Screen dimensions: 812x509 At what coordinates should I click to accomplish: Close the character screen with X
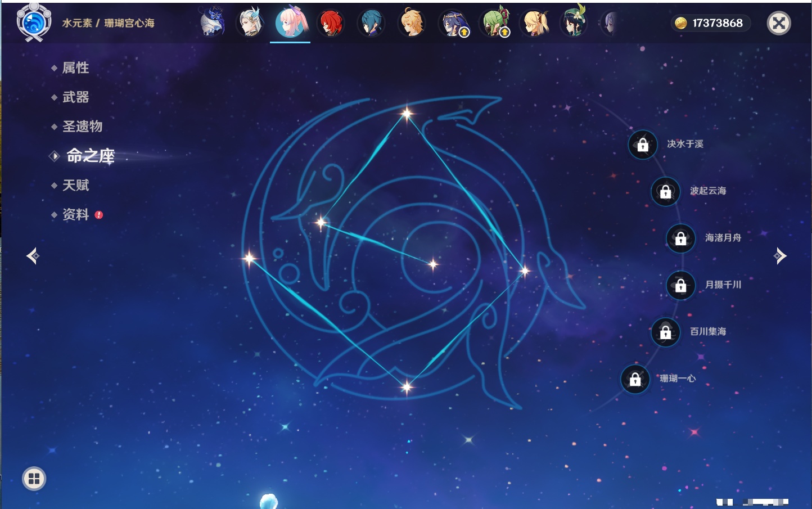pyautogui.click(x=779, y=23)
